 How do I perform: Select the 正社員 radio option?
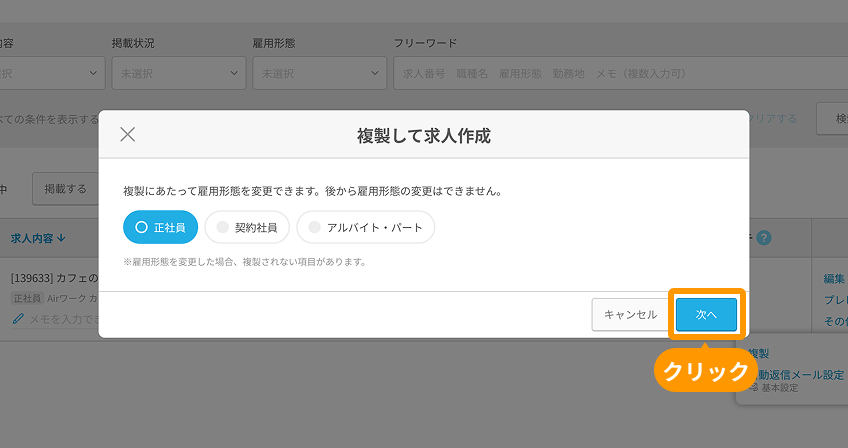tap(161, 227)
